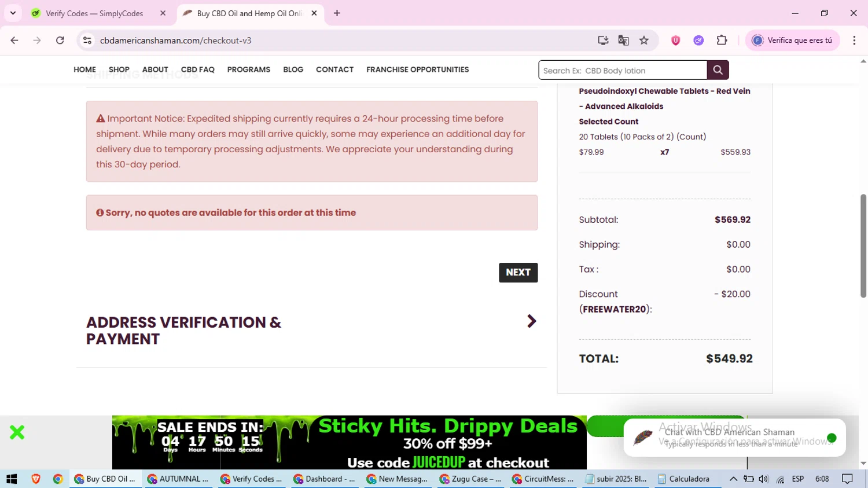Open the browser extensions puzzle icon

722,40
